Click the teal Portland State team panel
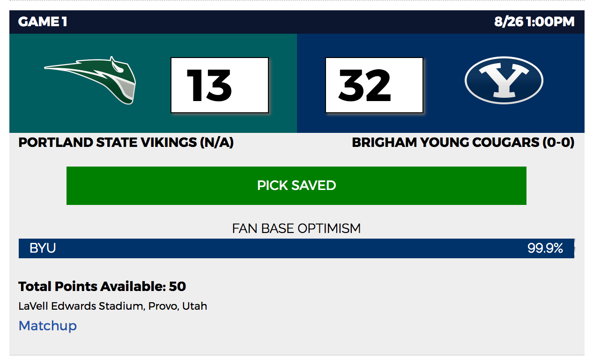Viewport: 593px width, 364px height. coord(153,83)
